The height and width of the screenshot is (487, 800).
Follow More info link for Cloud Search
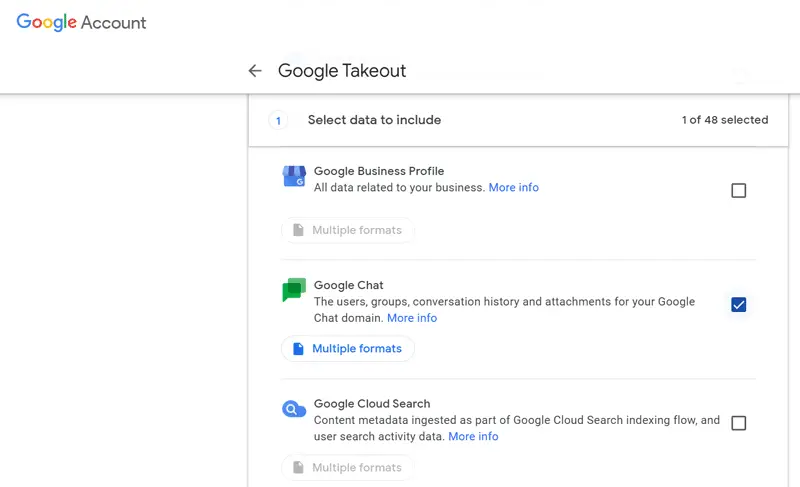473,436
